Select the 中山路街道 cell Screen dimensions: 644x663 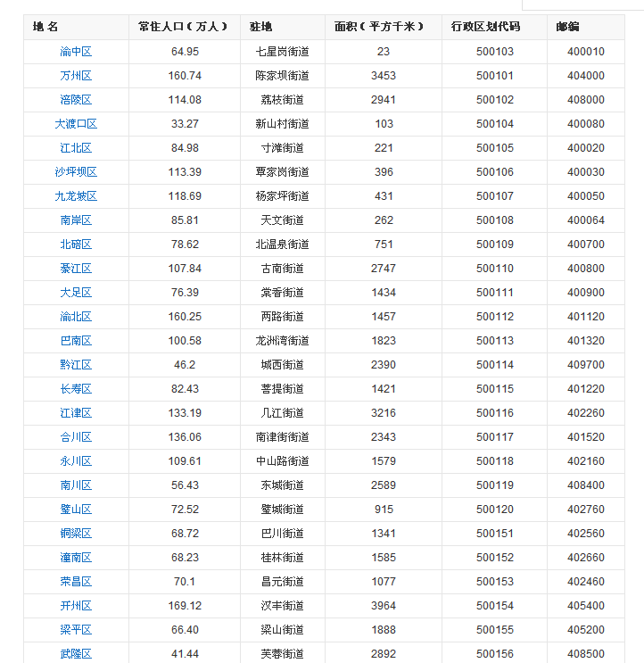point(282,461)
